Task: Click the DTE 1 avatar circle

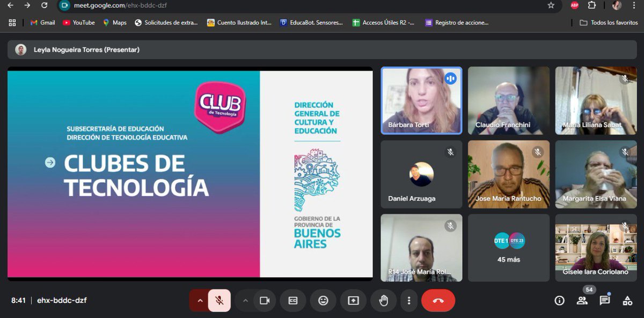Action: (x=501, y=241)
